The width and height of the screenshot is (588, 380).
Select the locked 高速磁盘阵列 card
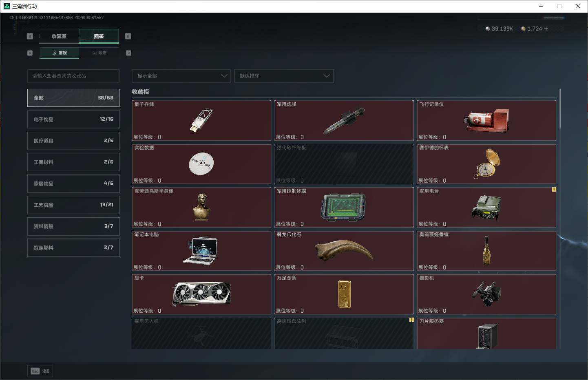click(x=344, y=334)
